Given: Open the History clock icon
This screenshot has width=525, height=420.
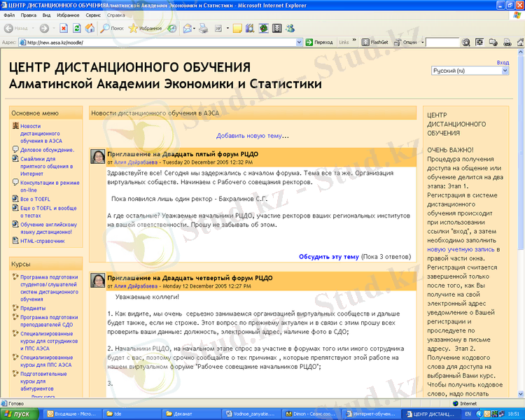Looking at the screenshot, I should coord(171,29).
